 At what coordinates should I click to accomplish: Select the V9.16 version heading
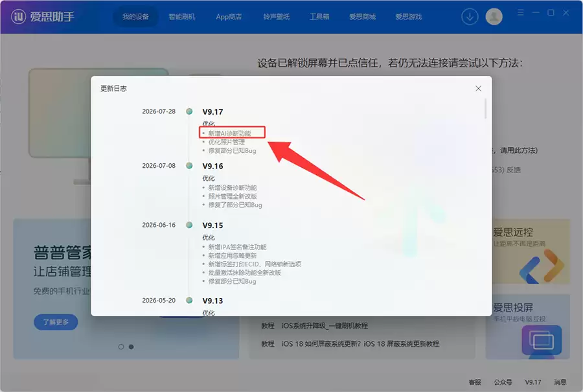(212, 167)
